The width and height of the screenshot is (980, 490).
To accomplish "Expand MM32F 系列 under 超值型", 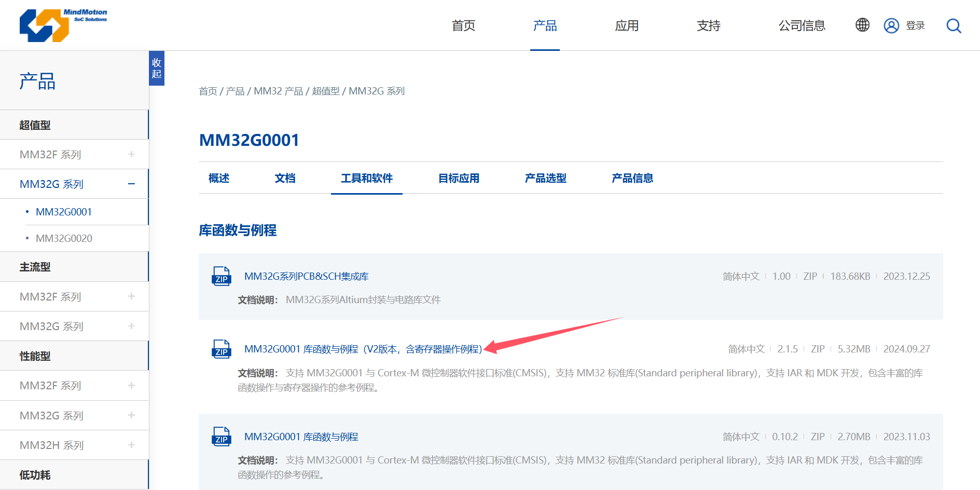I will point(131,155).
